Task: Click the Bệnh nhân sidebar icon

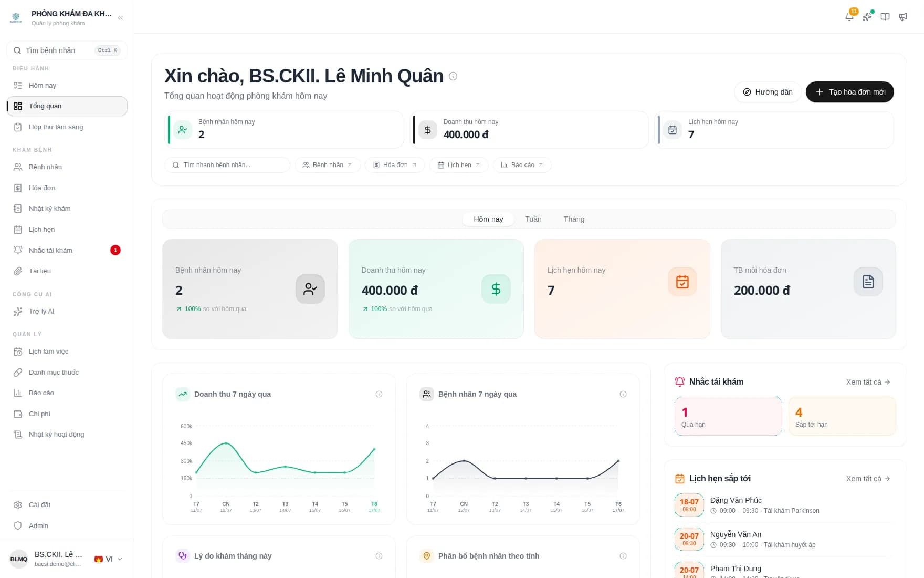Action: point(18,167)
